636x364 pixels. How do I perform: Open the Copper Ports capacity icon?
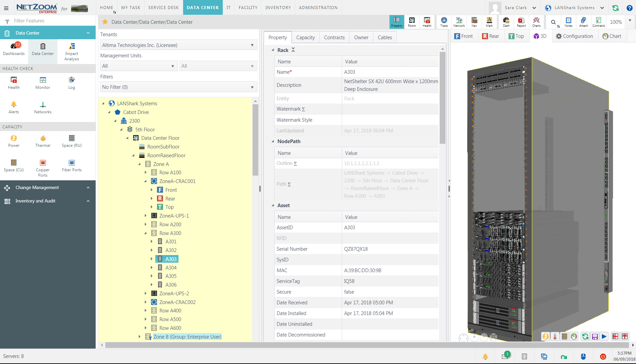[43, 168]
